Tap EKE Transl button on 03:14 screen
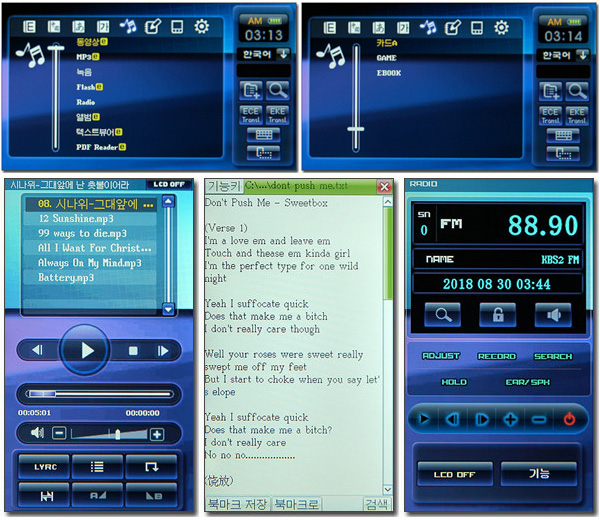 (x=577, y=116)
